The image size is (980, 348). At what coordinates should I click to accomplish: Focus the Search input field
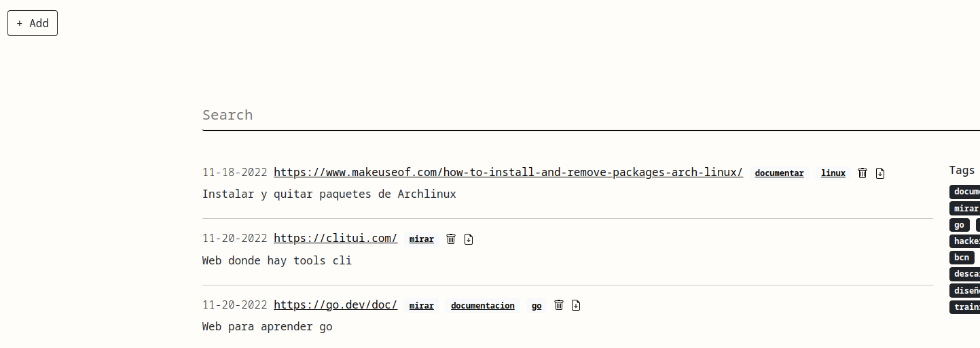pyautogui.click(x=589, y=116)
